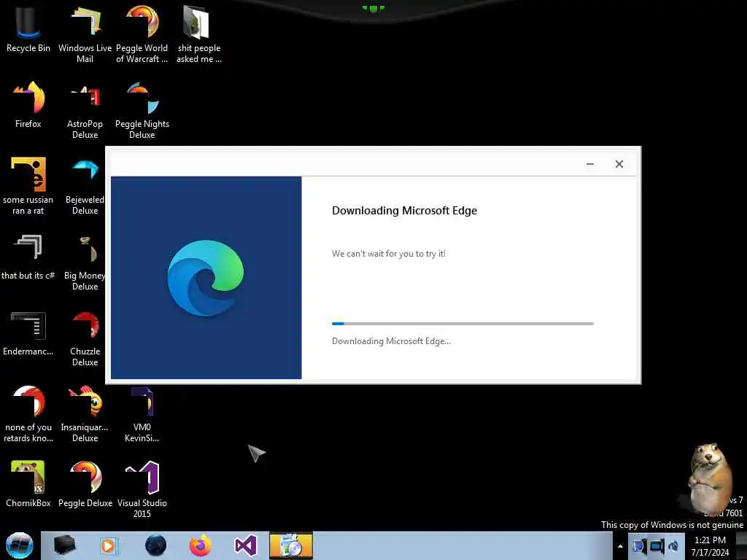
Task: Select the Chuzzle Deluxe desktop icon
Action: click(x=85, y=338)
